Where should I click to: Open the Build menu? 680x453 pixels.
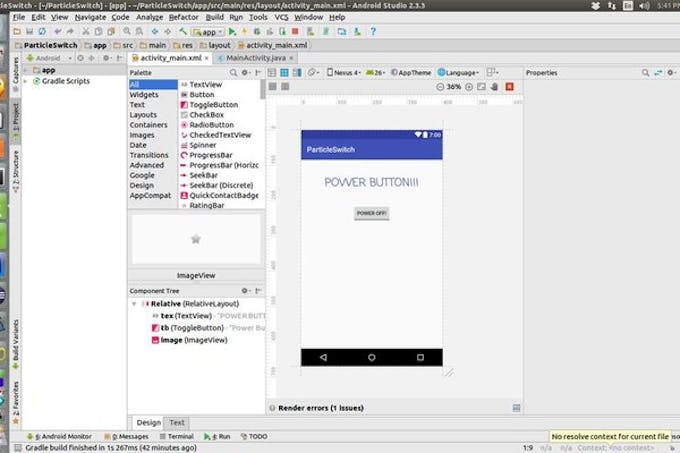215,17
